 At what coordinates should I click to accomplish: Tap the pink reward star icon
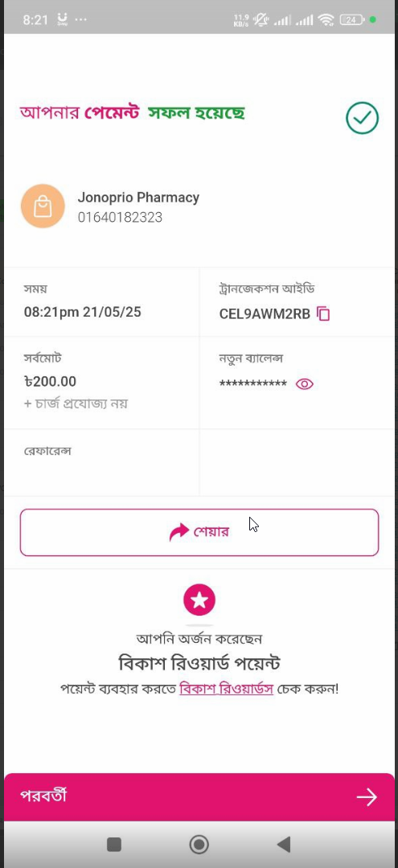point(199,600)
